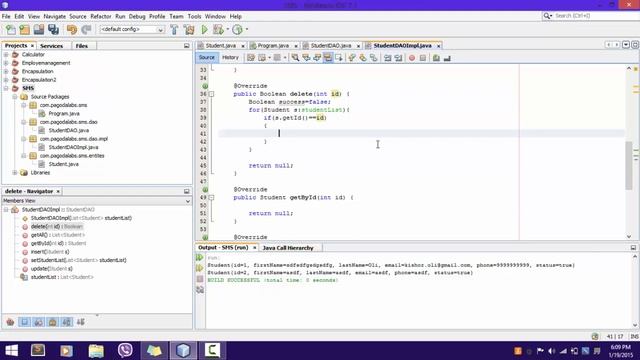Click the Shift Line Left editor icon
The height and width of the screenshot is (360, 640).
pos(387,58)
